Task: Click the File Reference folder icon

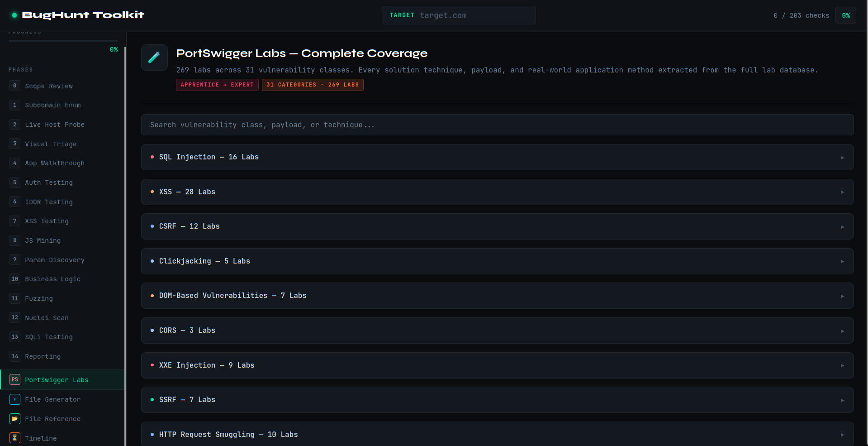Action: 15,418
